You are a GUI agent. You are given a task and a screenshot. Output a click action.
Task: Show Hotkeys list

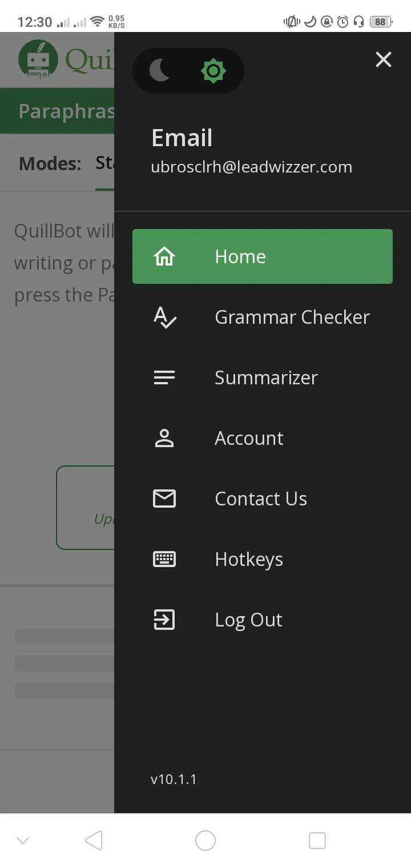(x=263, y=559)
